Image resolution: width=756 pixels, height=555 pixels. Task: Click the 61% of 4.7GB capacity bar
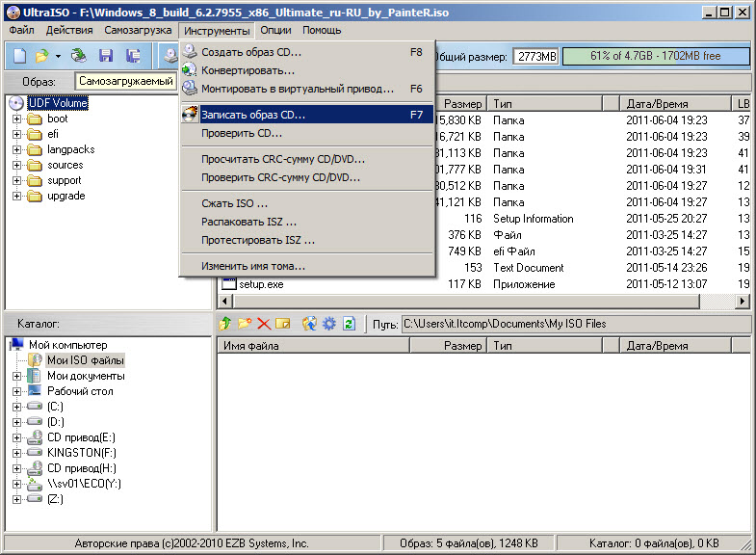656,56
